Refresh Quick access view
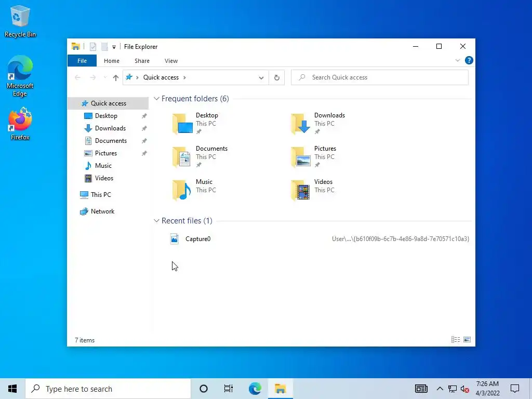This screenshot has height=399, width=532. pos(277,78)
